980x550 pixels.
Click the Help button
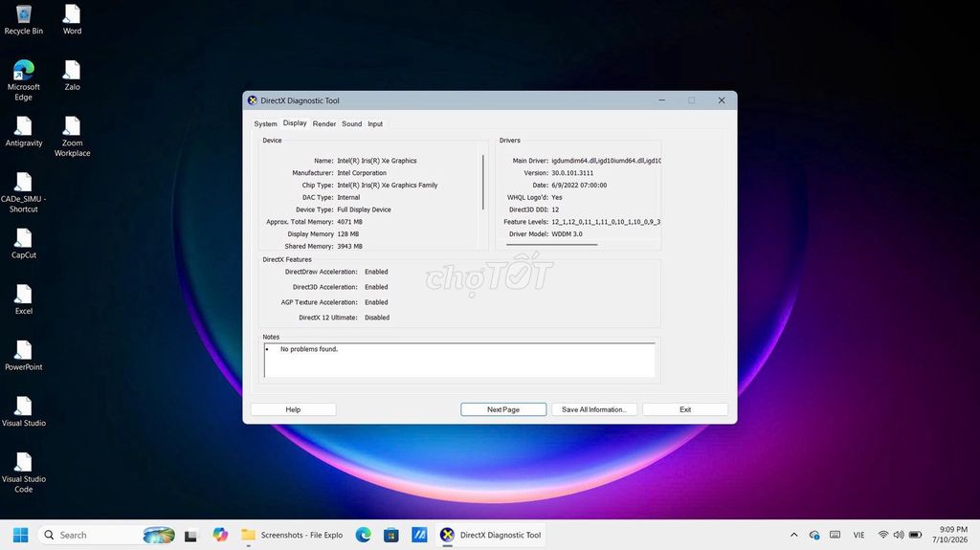point(293,409)
